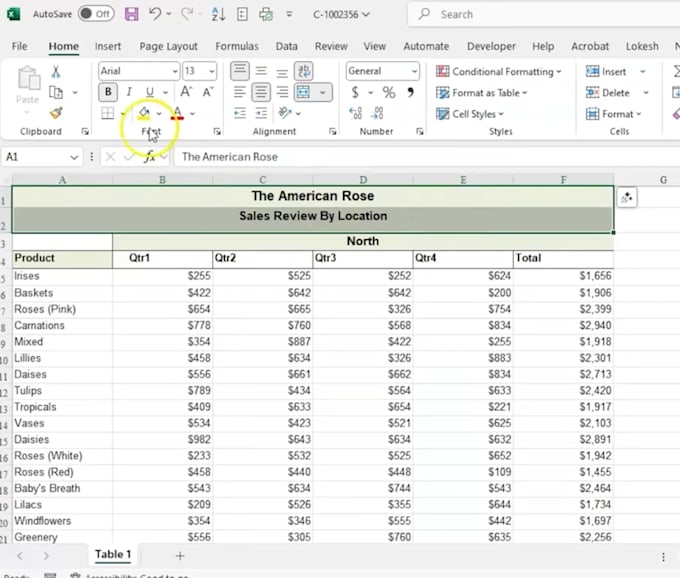Apply yellow Fill Color bucket
Screen dimensions: 680x578
[x=144, y=113]
